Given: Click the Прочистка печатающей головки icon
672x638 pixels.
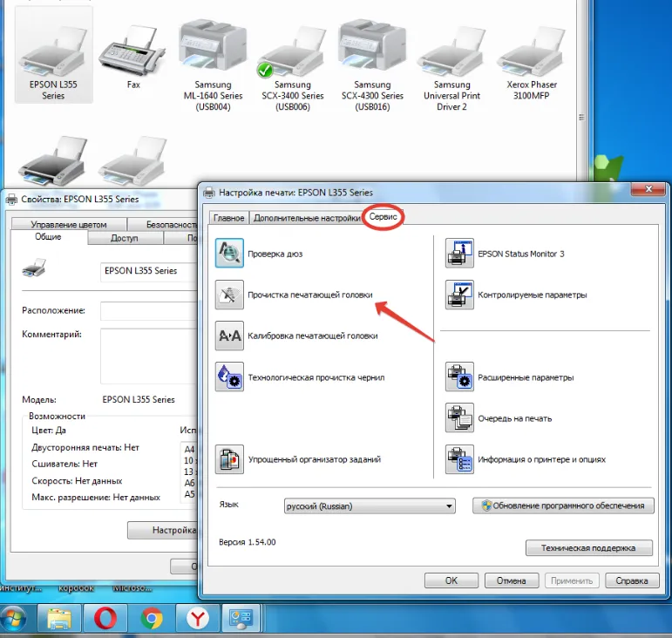Looking at the screenshot, I should (x=229, y=295).
